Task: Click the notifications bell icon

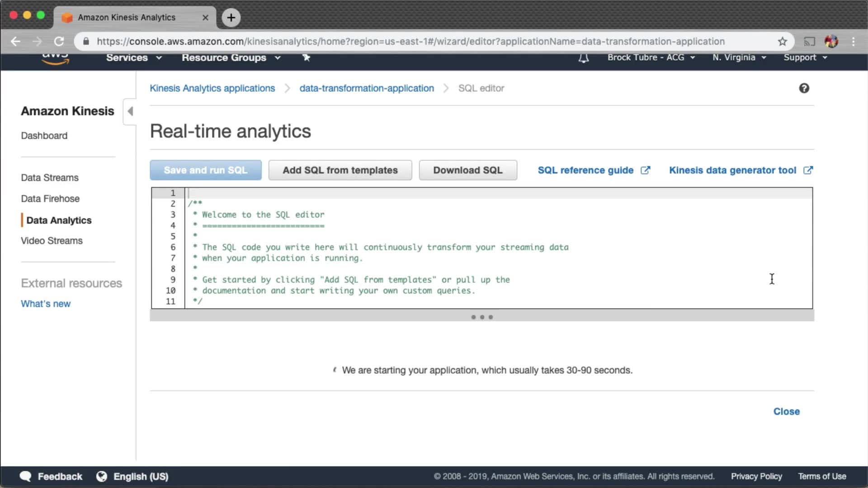Action: tap(584, 58)
